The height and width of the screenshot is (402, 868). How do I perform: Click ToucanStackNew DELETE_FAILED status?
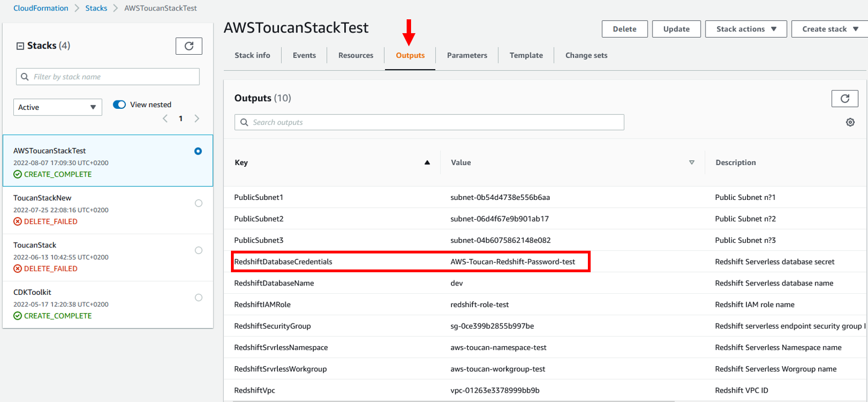[x=45, y=221]
